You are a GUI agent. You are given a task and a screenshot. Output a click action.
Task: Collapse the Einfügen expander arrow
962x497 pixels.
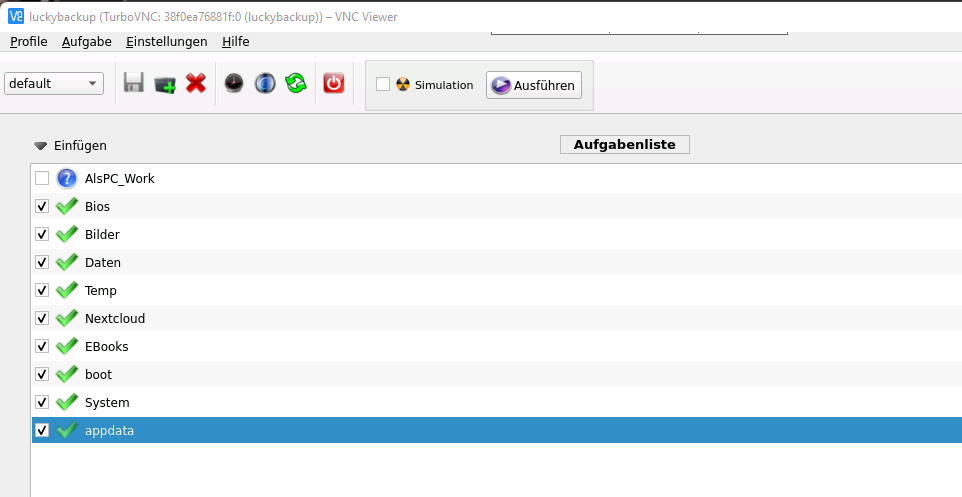(40, 146)
